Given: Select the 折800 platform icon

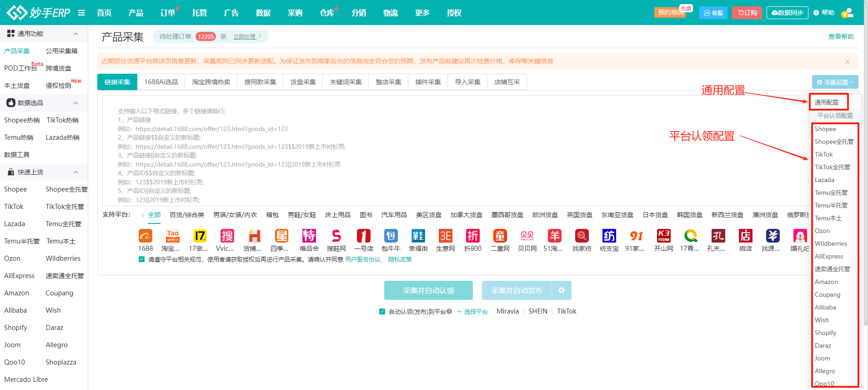Looking at the screenshot, I should [473, 236].
